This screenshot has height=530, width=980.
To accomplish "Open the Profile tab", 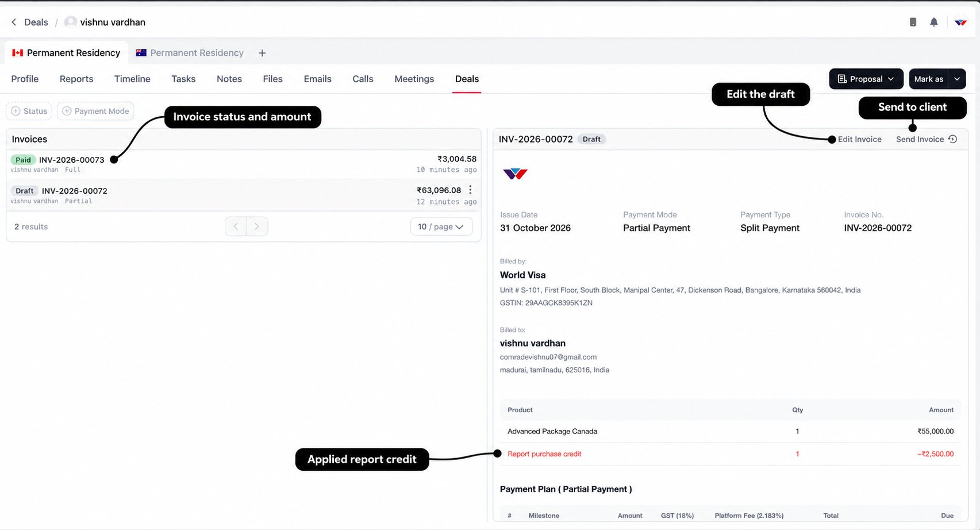I will coord(25,79).
